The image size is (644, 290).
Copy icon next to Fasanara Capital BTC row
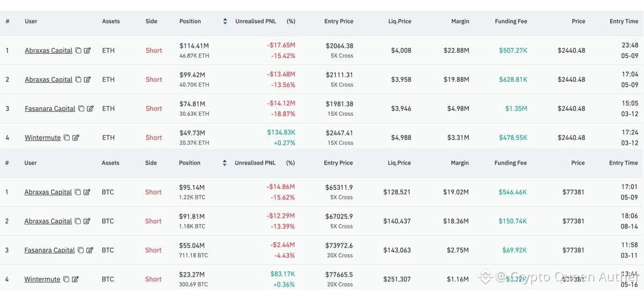coord(81,250)
